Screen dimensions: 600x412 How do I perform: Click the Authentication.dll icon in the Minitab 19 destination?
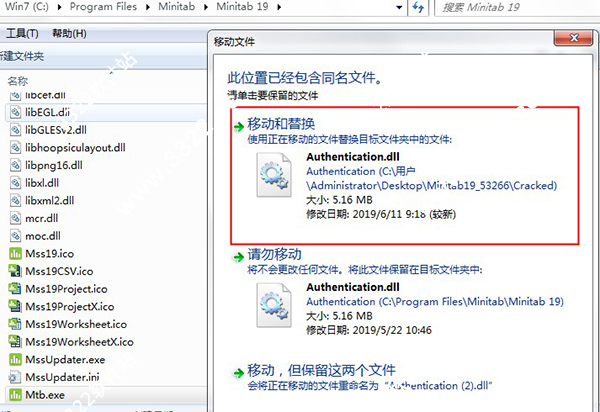click(274, 305)
